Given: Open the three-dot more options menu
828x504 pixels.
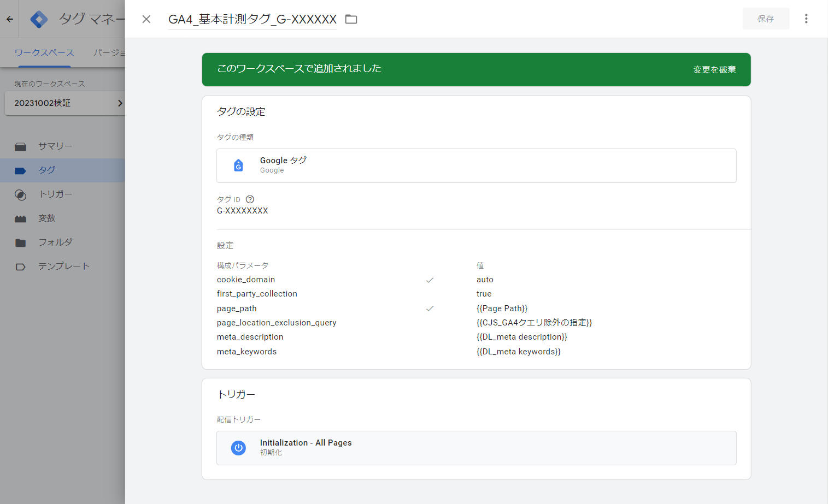Looking at the screenshot, I should (806, 19).
